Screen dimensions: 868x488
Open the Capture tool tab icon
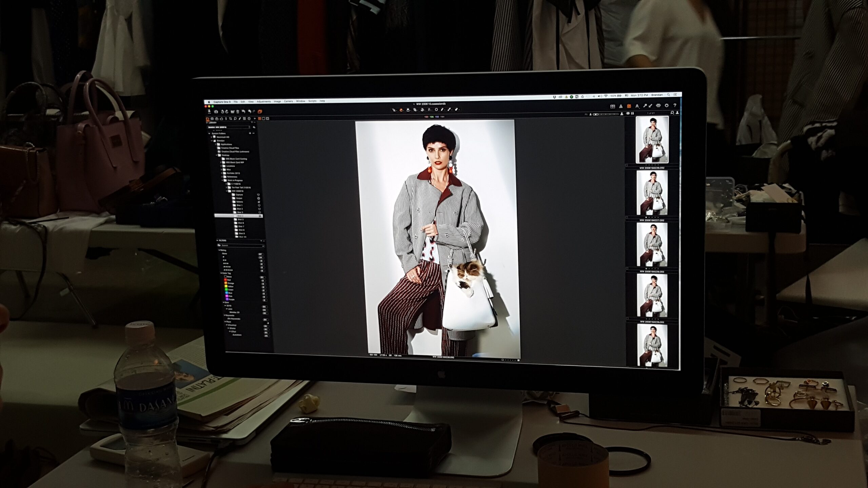212,119
